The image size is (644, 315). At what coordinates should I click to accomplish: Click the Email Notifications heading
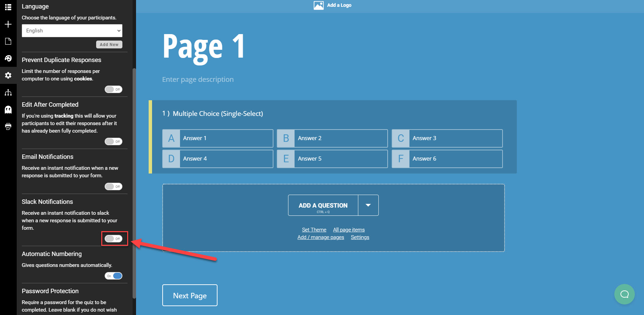coord(48,157)
